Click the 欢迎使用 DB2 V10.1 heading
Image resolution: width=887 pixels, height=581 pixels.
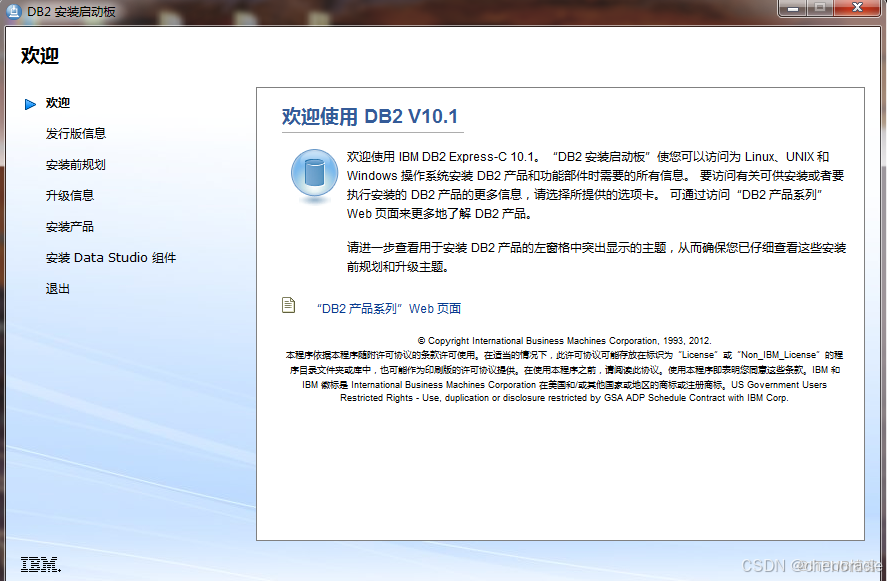(x=370, y=117)
